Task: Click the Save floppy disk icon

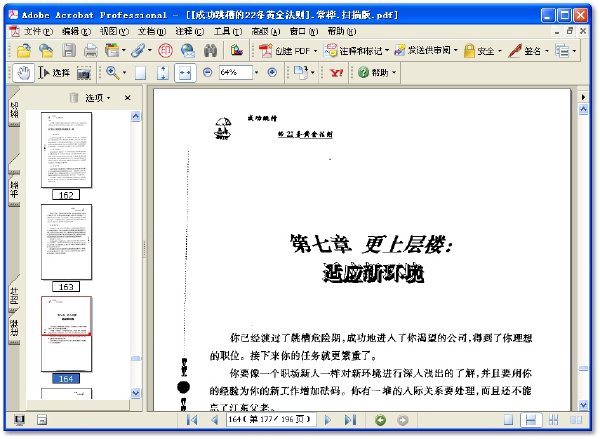Action: click(69, 51)
